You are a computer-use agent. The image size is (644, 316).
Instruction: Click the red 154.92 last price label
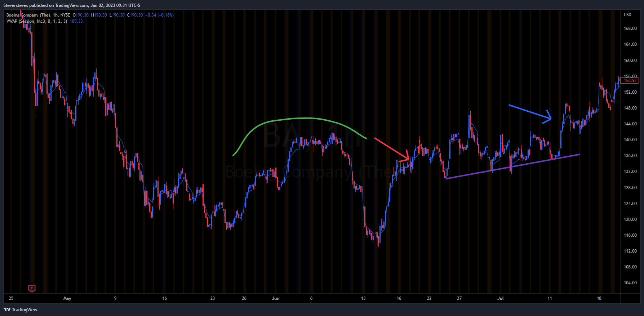pyautogui.click(x=630, y=81)
